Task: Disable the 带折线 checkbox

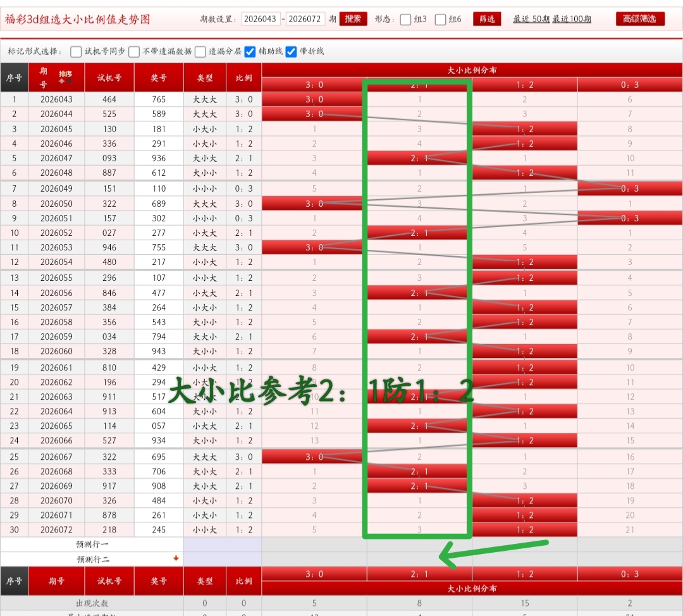Action: pos(290,51)
